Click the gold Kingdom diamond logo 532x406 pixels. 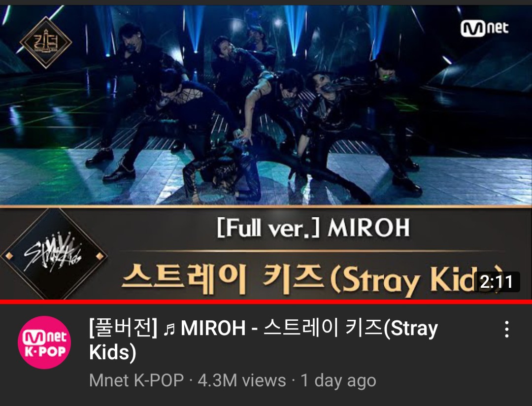pos(46,42)
